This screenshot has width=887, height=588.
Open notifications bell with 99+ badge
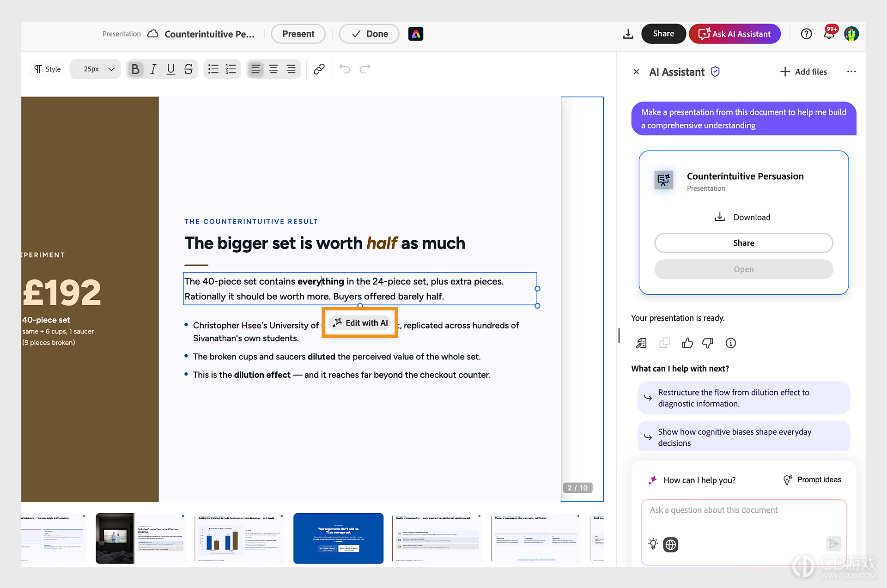click(830, 33)
